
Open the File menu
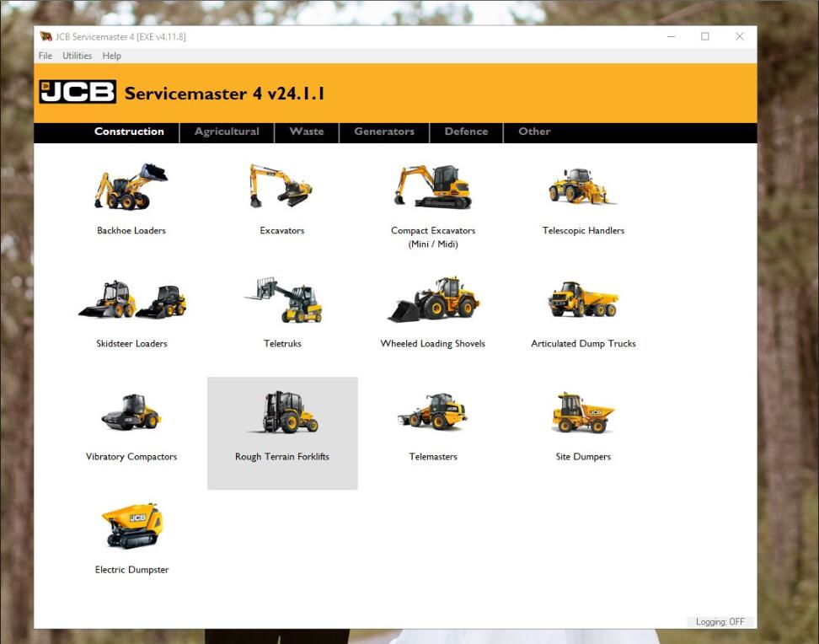[45, 56]
